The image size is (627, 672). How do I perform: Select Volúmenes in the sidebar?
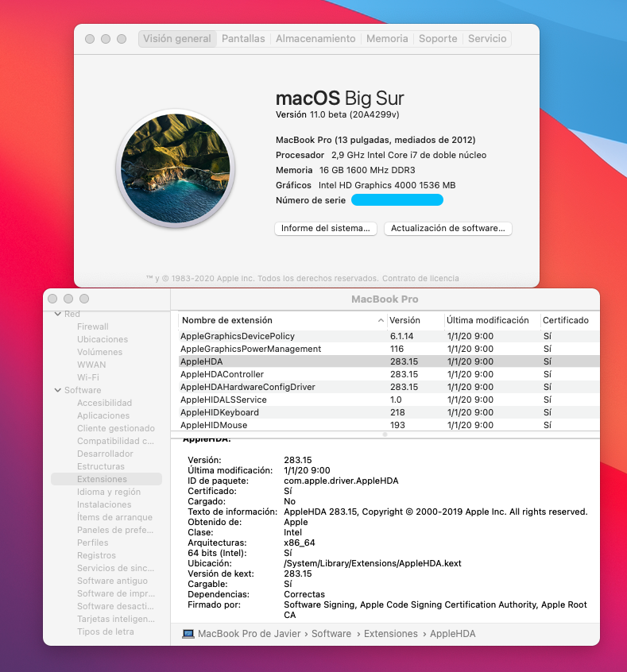[99, 352]
